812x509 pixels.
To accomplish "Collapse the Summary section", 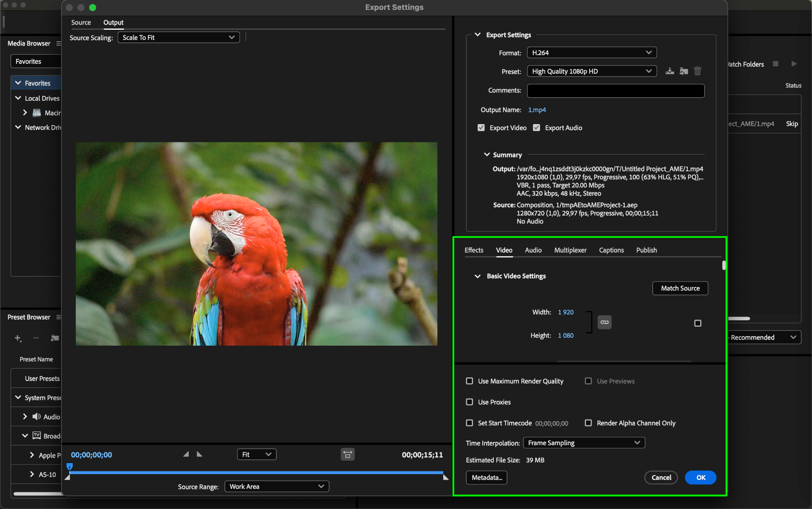I will click(487, 155).
